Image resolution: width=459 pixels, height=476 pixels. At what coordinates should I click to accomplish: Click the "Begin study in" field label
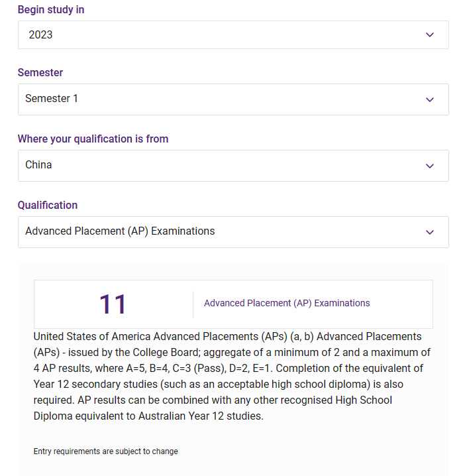click(51, 10)
